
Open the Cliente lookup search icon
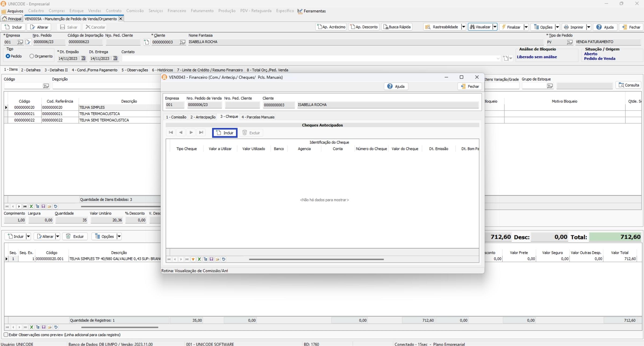click(x=182, y=42)
